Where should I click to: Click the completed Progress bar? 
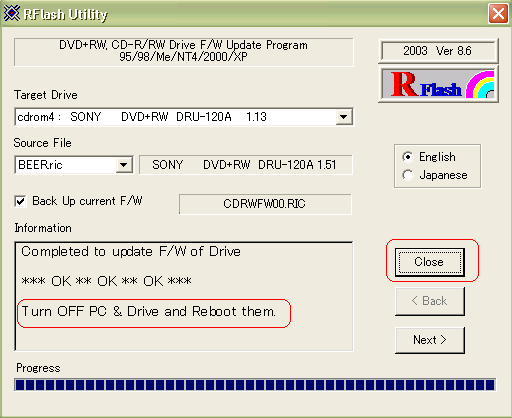tap(255, 385)
